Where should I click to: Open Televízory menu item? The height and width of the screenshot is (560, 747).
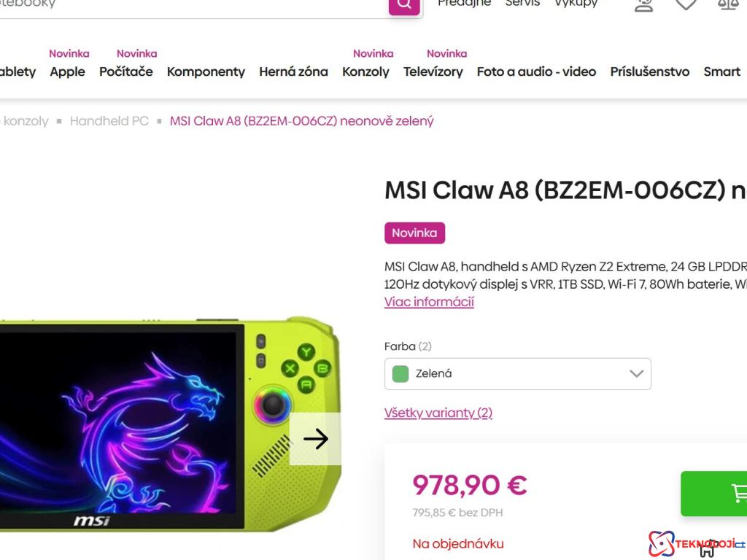click(x=433, y=71)
